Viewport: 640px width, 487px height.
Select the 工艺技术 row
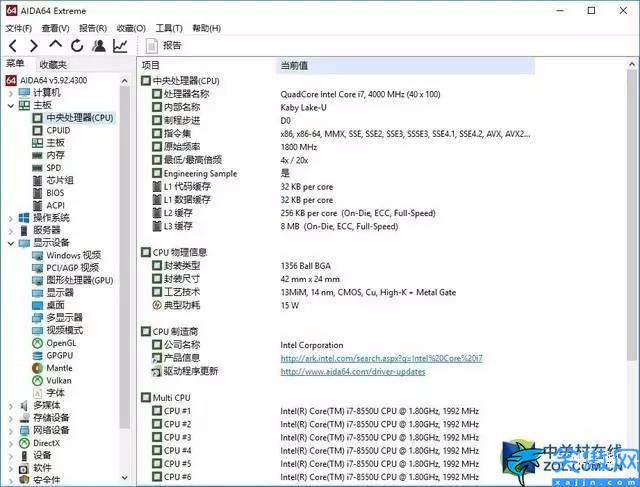tap(304, 292)
